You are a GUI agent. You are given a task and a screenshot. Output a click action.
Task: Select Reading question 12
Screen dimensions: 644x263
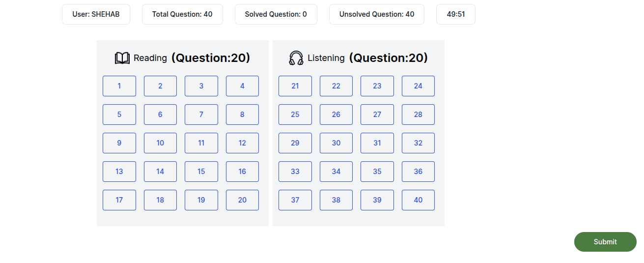242,143
